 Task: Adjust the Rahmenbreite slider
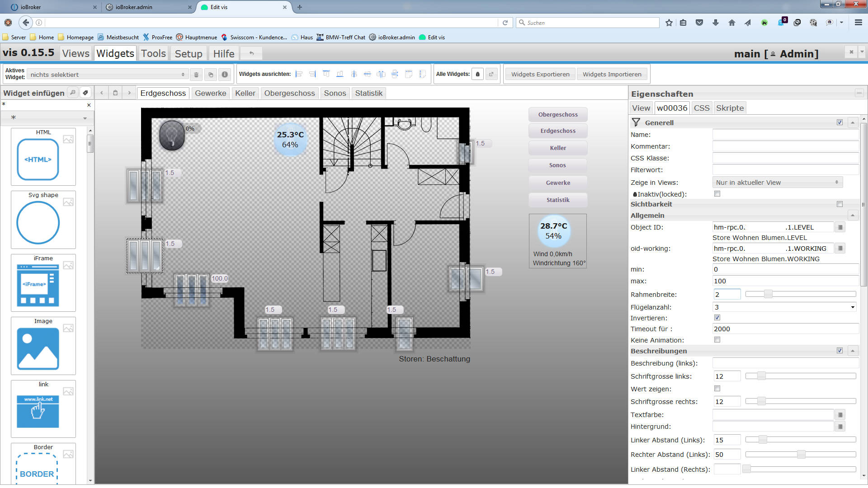click(768, 294)
